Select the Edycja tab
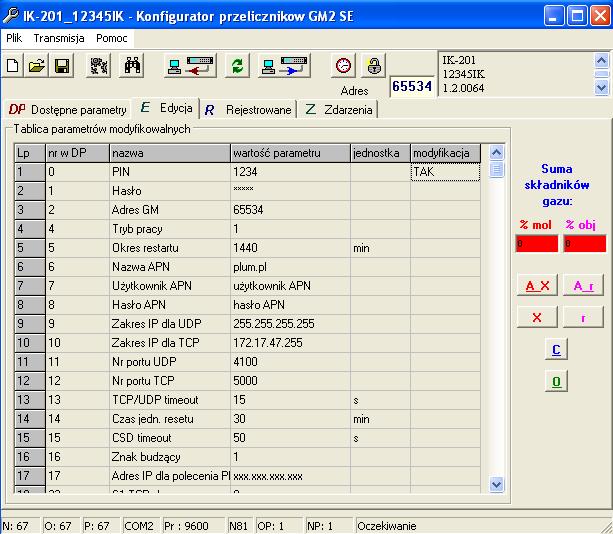 pyautogui.click(x=166, y=108)
